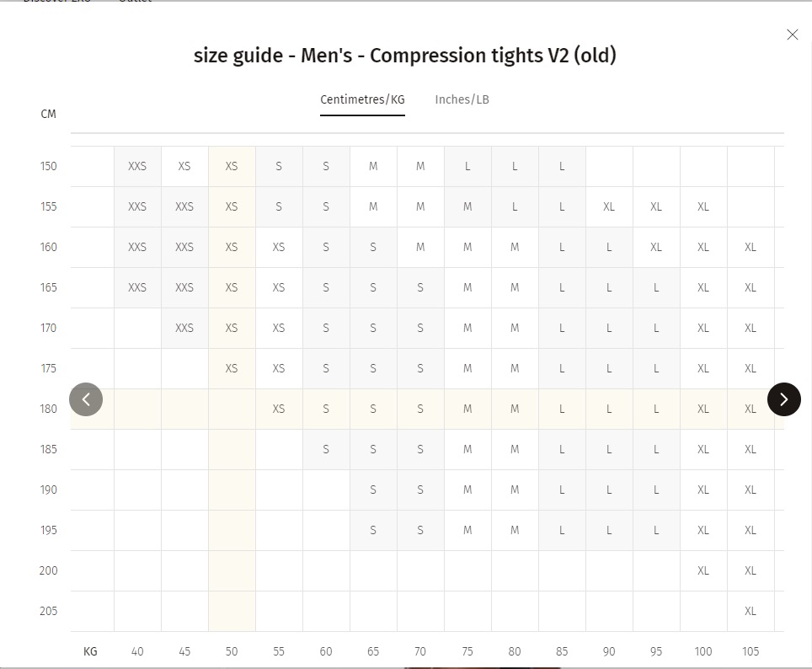Click XL cell at 155 cm, 90 kg

pyautogui.click(x=609, y=206)
